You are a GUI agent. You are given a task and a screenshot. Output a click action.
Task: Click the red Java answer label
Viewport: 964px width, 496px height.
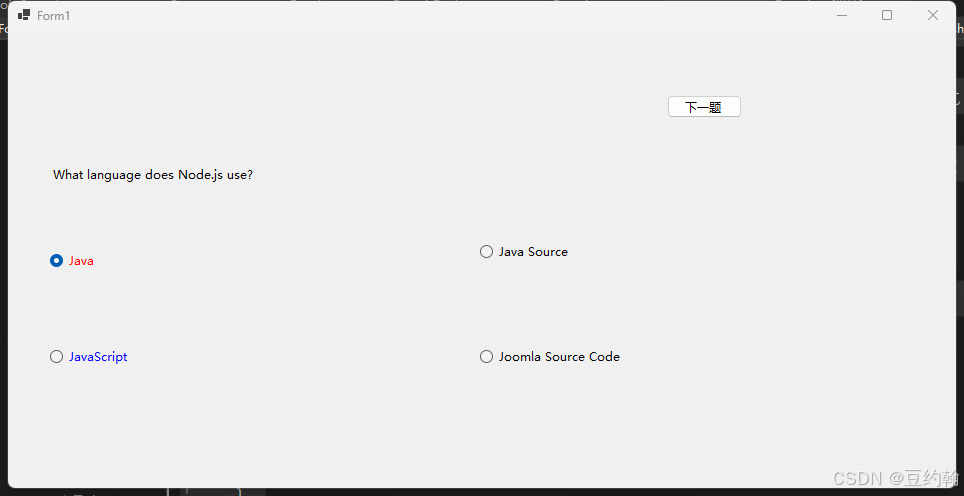coord(81,261)
